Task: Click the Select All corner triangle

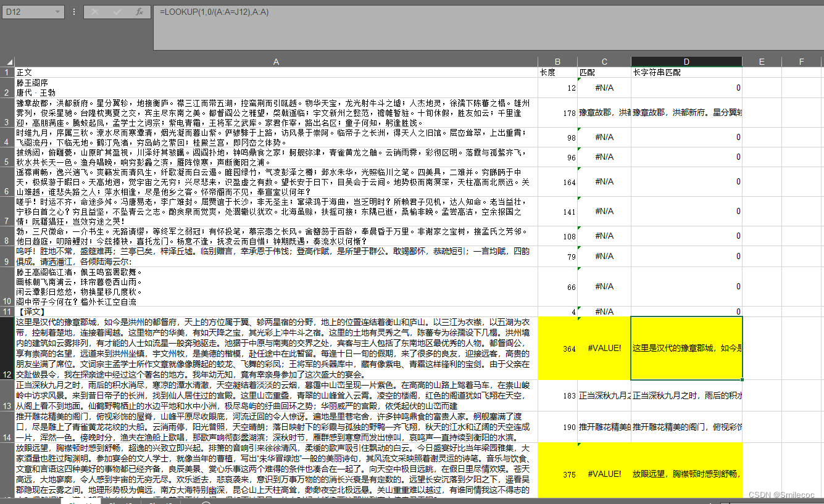Action: [7, 62]
